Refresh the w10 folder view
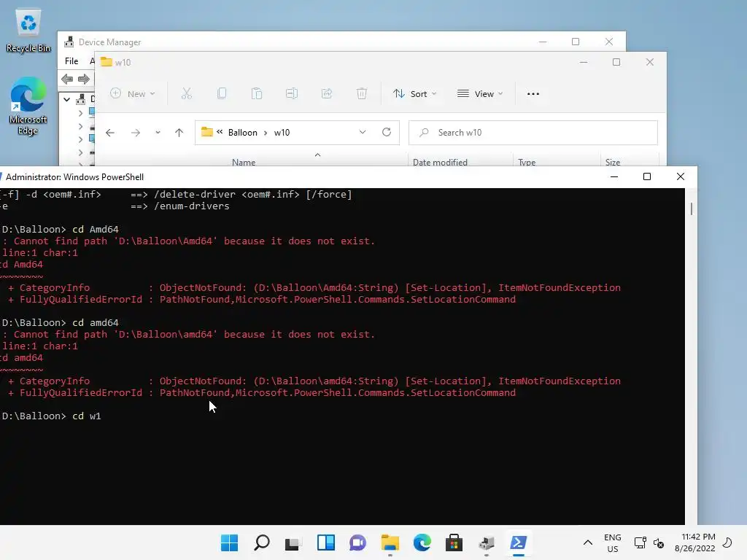The image size is (747, 560). pyautogui.click(x=387, y=133)
